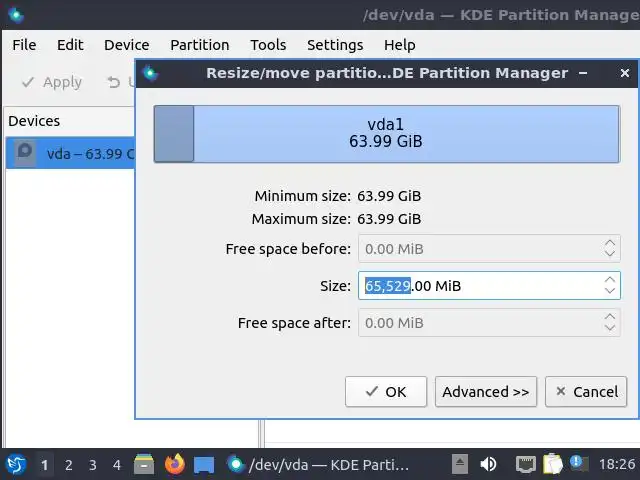The height and width of the screenshot is (480, 640).
Task: Click the Partition Manager icon in dialog titlebar
Action: click(x=150, y=73)
